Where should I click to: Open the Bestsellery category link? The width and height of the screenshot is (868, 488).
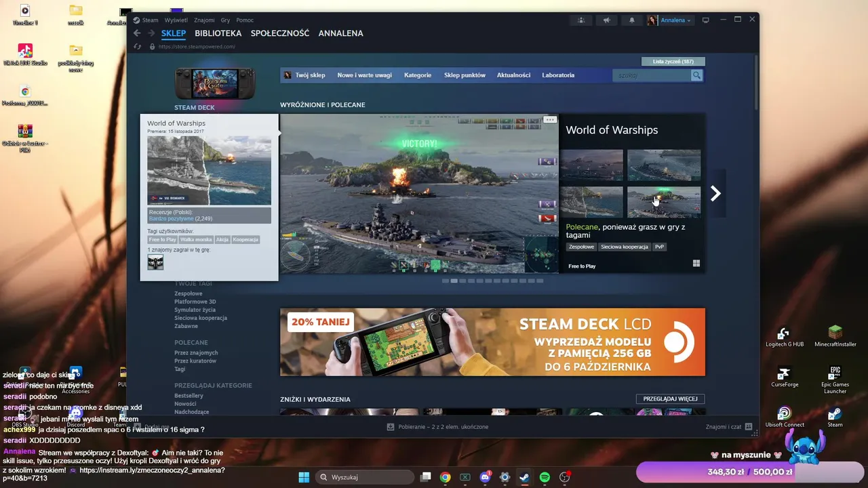pos(189,396)
